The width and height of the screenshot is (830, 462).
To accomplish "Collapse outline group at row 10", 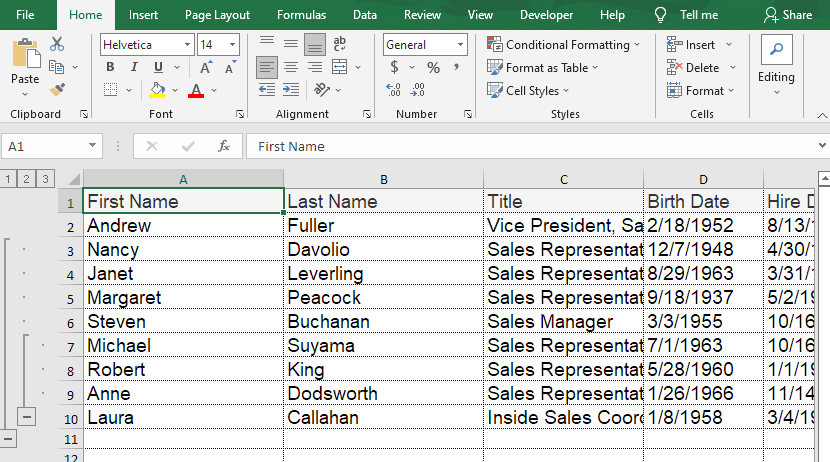I will pyautogui.click(x=27, y=417).
